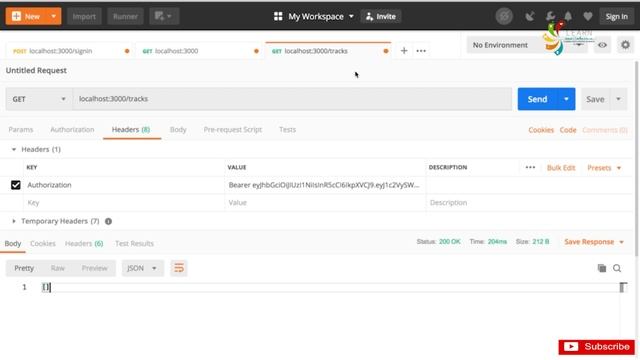Click the environment quick look eye icon
Screen dimensions: 640x360
(602, 45)
